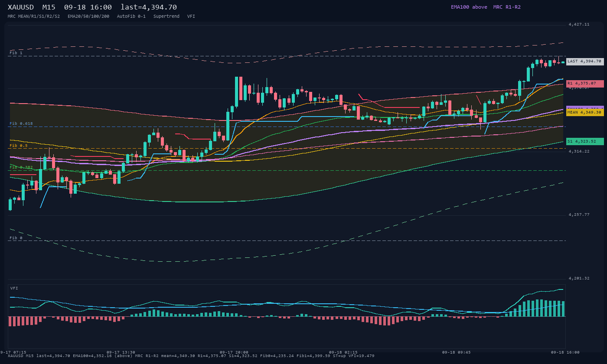The image size is (607, 364).
Task: Select the 'EMA20/50/100/200' indicator legend
Action: (88, 16)
